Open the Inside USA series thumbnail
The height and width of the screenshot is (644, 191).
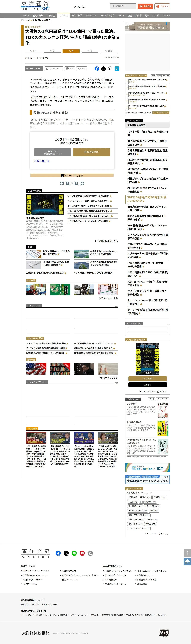pyautogui.click(x=36, y=369)
